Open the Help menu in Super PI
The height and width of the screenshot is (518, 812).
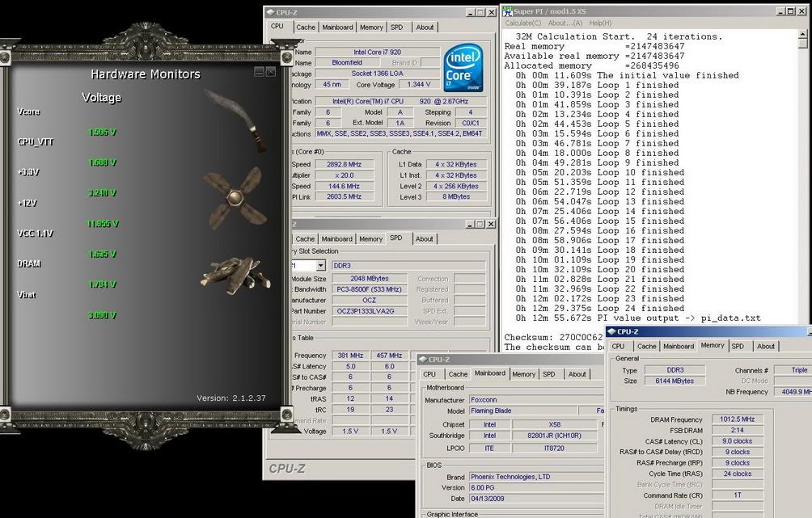[x=600, y=23]
